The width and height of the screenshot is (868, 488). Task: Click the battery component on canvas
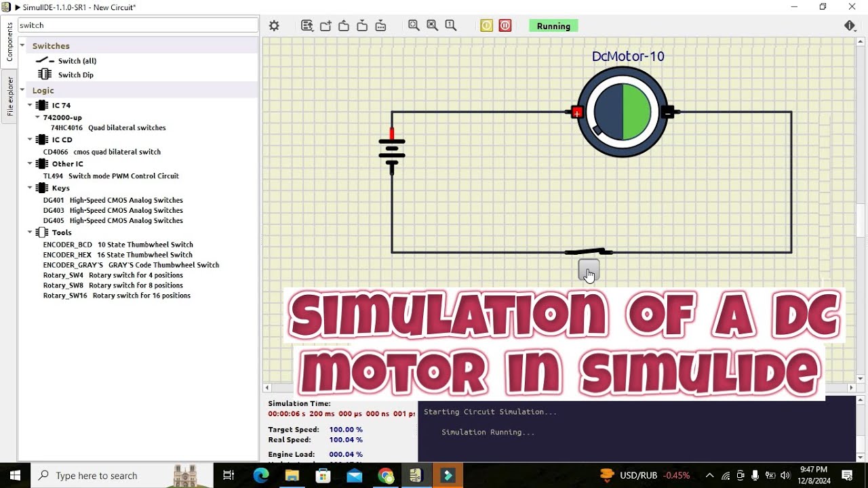[x=392, y=152]
